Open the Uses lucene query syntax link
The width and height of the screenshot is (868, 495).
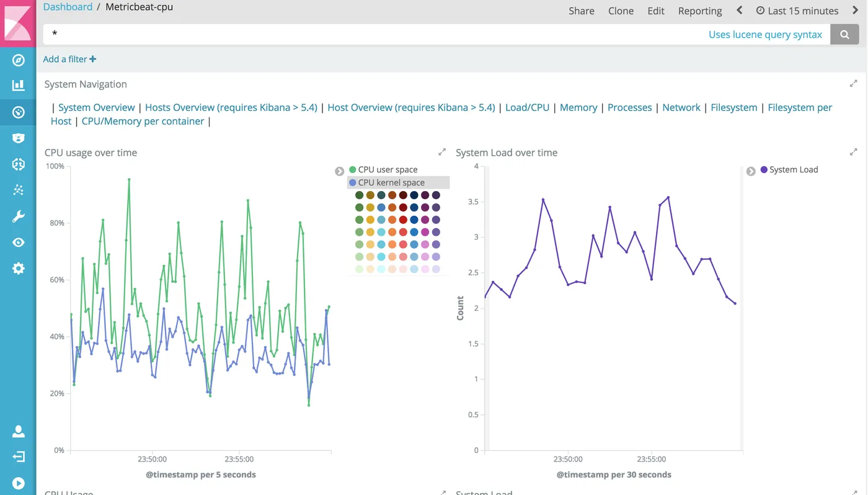(765, 35)
